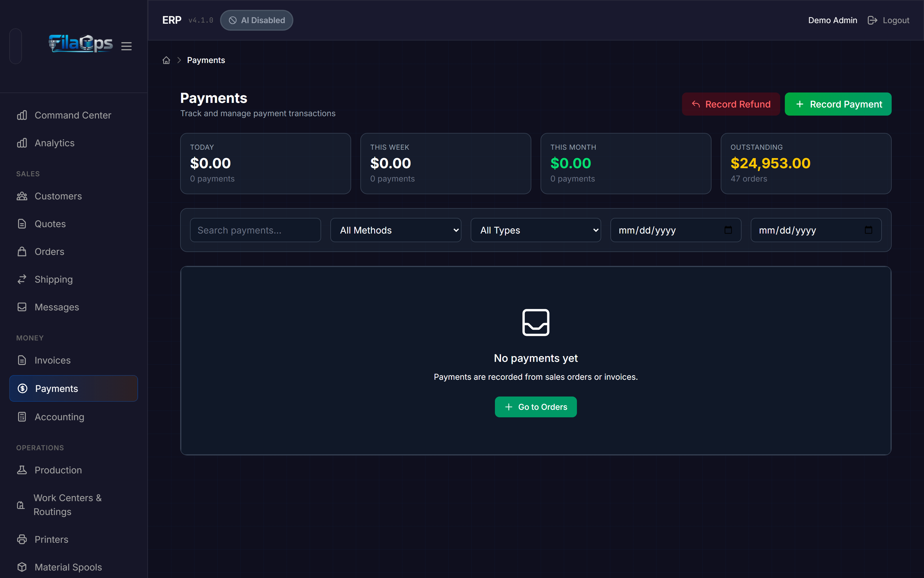Click the Customers people icon
Image resolution: width=924 pixels, height=578 pixels.
22,196
